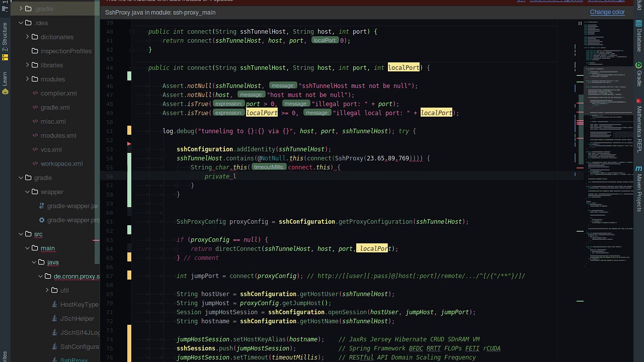
Task: Click 'setHostKeyAlias' on line 74
Action: [x=260, y=339]
